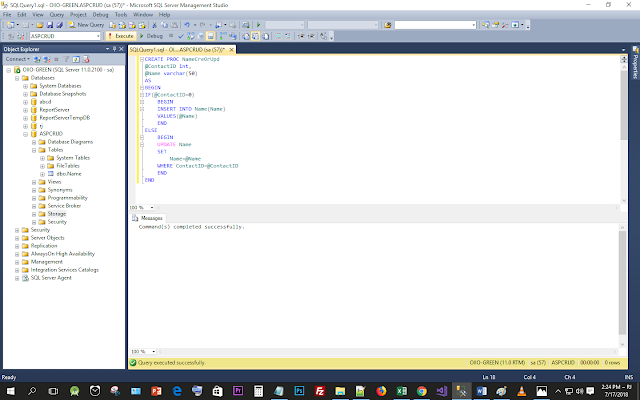This screenshot has width=640, height=400.
Task: Click the Open File folder icon
Action: pyautogui.click(x=40, y=25)
